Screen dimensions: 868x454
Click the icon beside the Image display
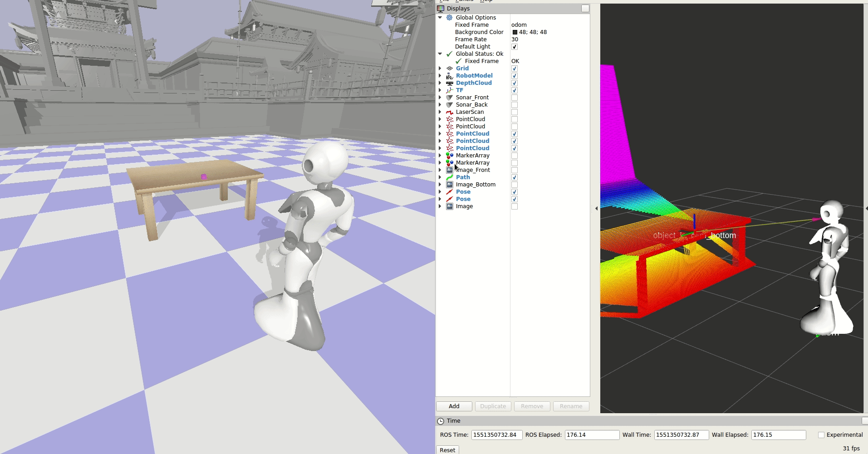click(x=449, y=206)
